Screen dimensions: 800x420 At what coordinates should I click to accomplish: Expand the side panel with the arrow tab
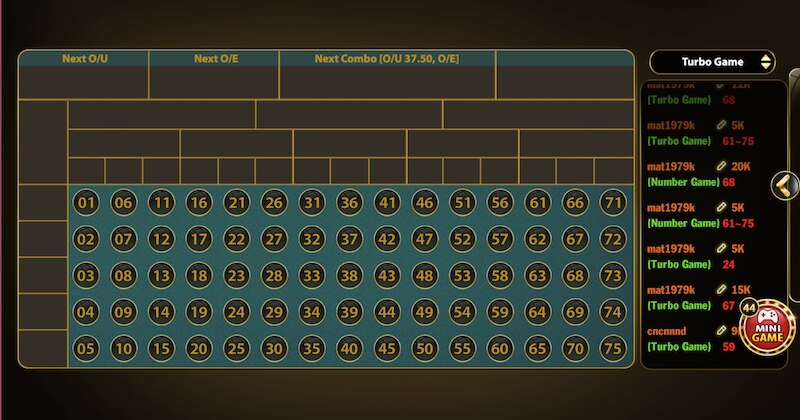[x=782, y=185]
